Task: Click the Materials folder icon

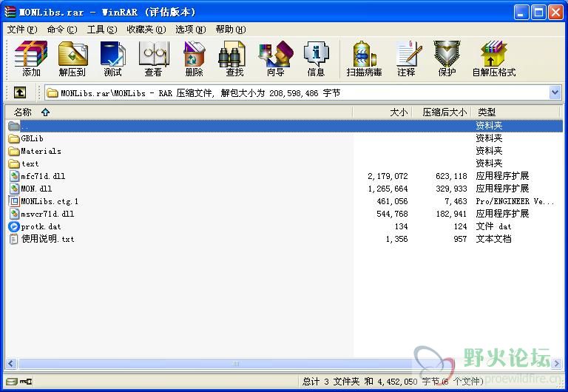Action: (x=14, y=151)
